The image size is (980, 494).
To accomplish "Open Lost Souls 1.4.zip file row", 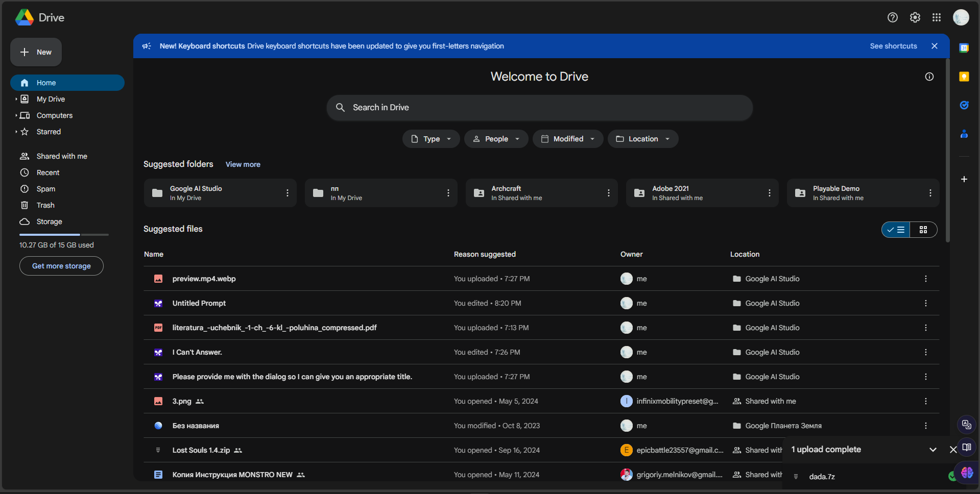I will click(541, 450).
